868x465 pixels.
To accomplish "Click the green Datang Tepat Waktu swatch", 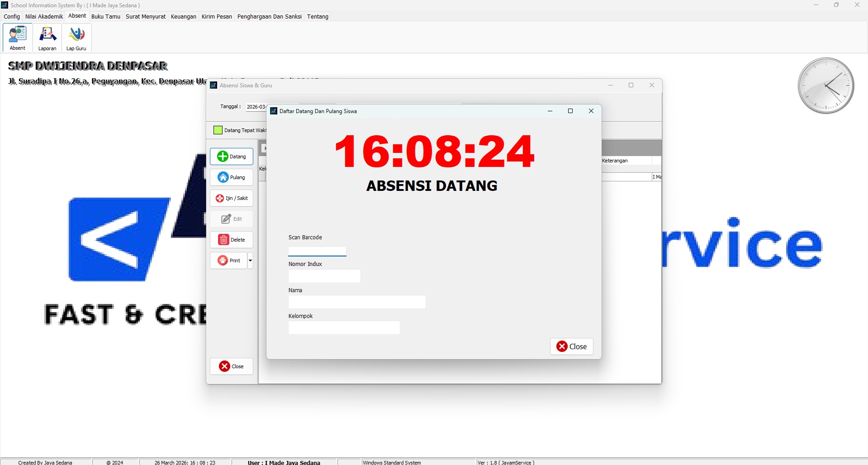I will click(218, 130).
